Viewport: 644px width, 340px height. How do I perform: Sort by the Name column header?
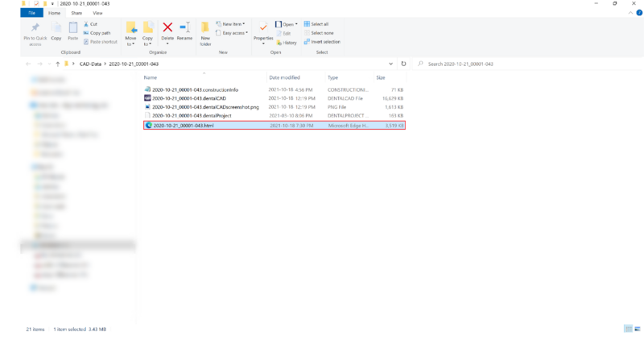pyautogui.click(x=151, y=77)
